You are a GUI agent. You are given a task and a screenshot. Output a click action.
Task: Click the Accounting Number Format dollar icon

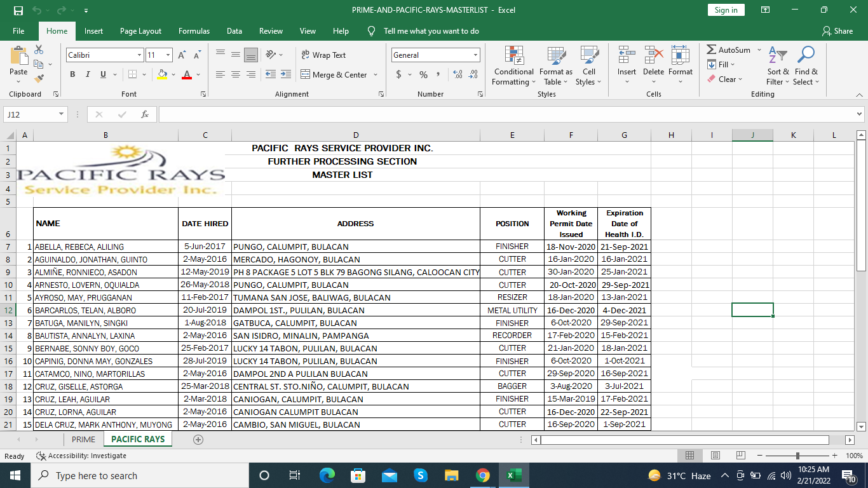[399, 74]
